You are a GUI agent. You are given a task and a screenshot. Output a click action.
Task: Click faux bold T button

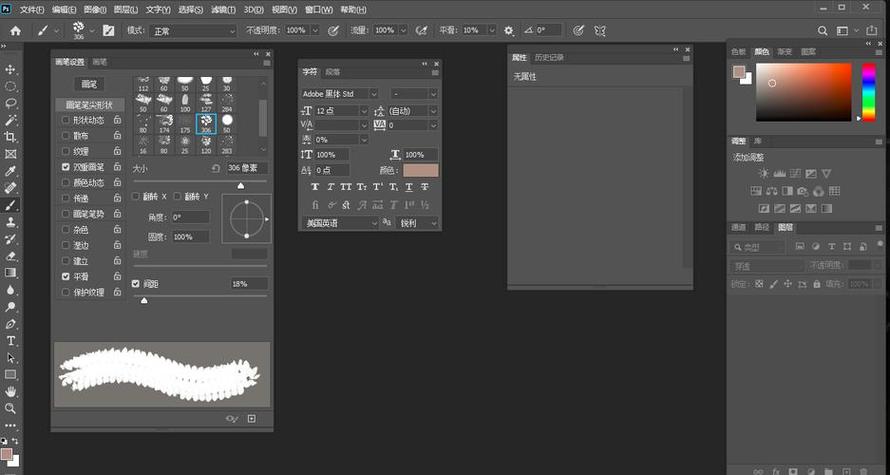coord(315,187)
